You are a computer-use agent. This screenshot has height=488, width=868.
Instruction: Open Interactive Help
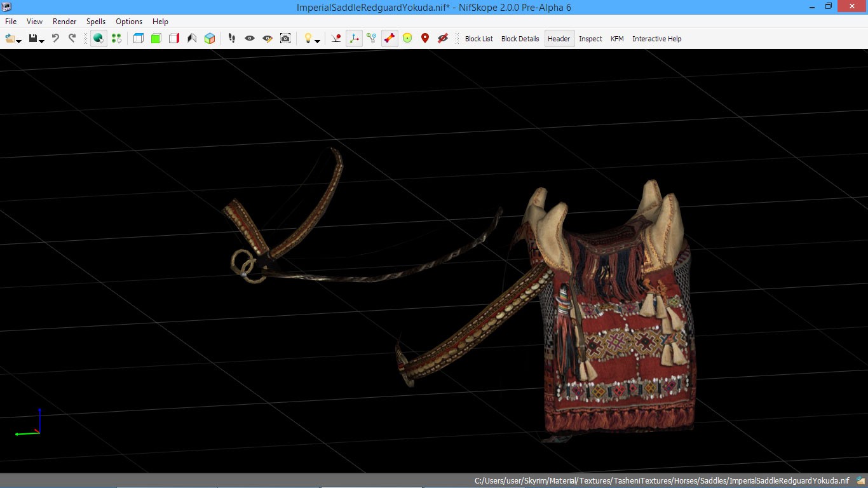click(656, 39)
